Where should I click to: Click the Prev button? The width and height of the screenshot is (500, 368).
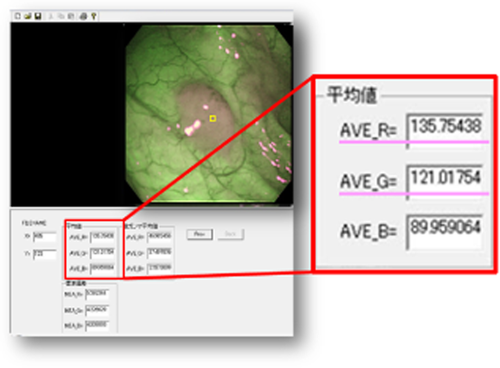[199, 234]
